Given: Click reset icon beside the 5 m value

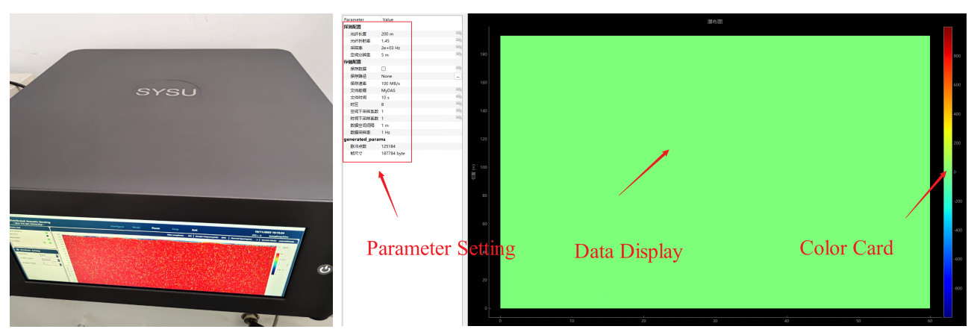Looking at the screenshot, I should pyautogui.click(x=458, y=55).
